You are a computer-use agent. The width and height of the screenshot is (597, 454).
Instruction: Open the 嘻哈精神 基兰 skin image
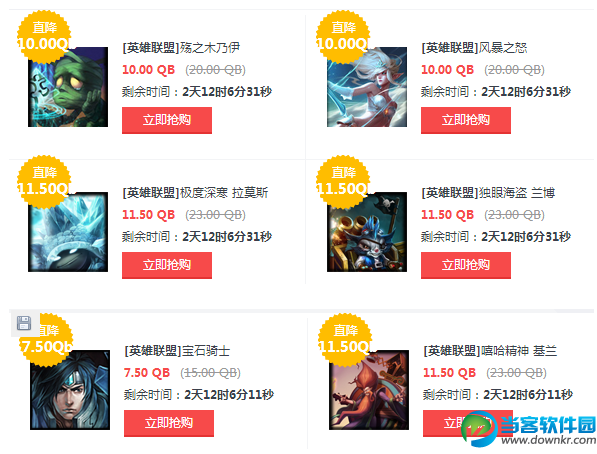369,390
